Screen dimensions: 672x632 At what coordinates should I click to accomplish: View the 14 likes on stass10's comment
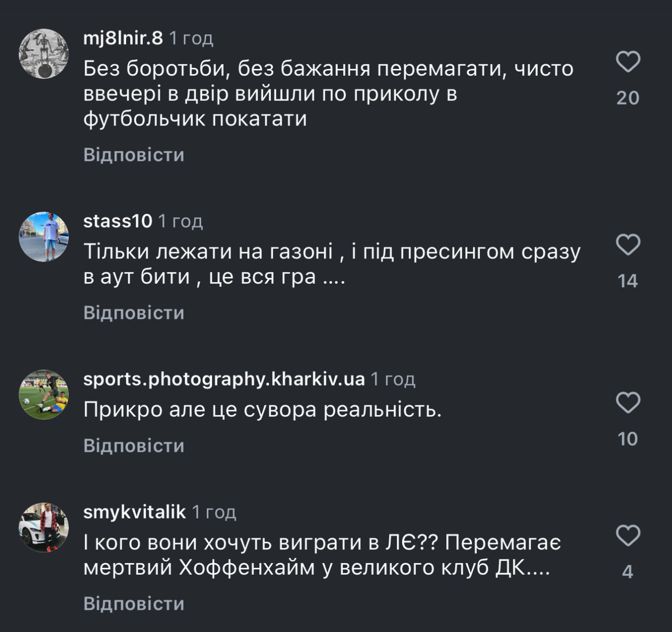628,281
